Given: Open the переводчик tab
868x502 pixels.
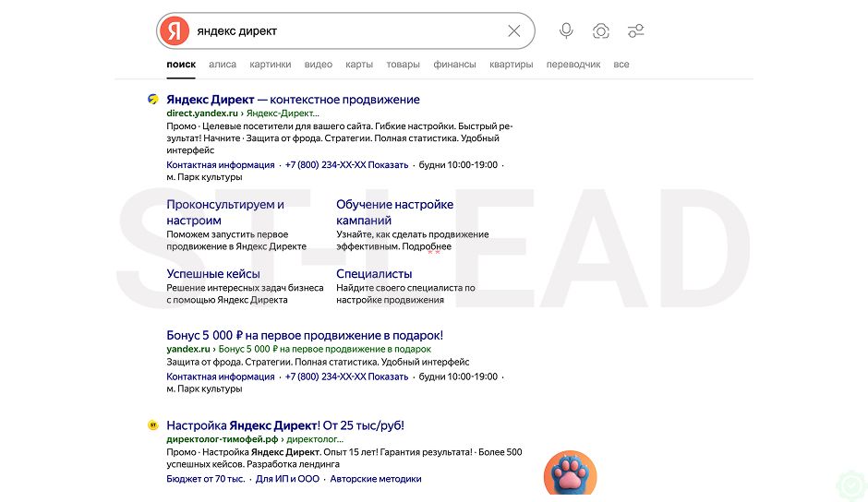Looking at the screenshot, I should click(573, 65).
